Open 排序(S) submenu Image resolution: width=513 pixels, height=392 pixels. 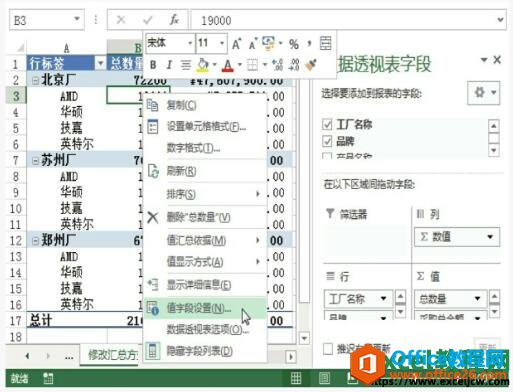tap(205, 194)
